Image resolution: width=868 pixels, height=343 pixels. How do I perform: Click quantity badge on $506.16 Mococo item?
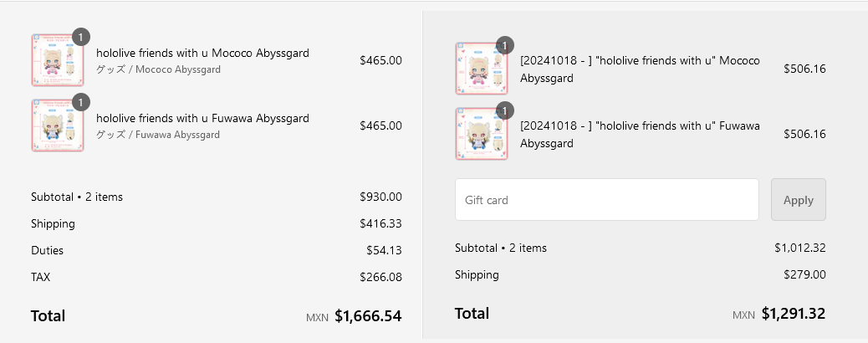coord(504,45)
